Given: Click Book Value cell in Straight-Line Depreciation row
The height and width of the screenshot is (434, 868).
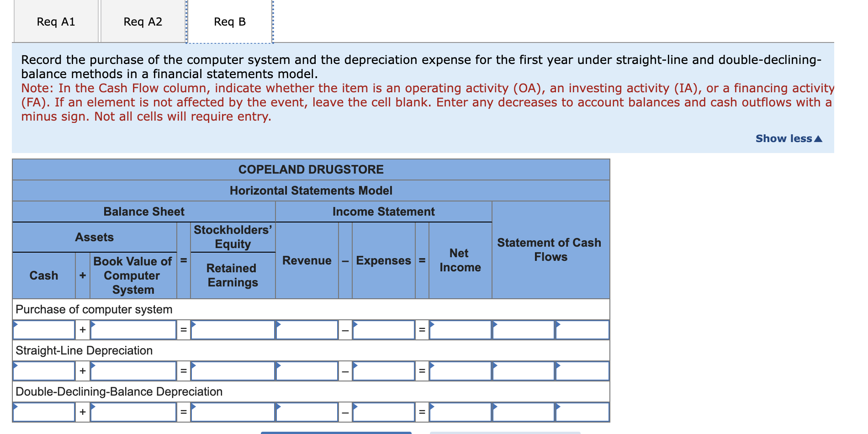Looking at the screenshot, I should pos(133,371).
